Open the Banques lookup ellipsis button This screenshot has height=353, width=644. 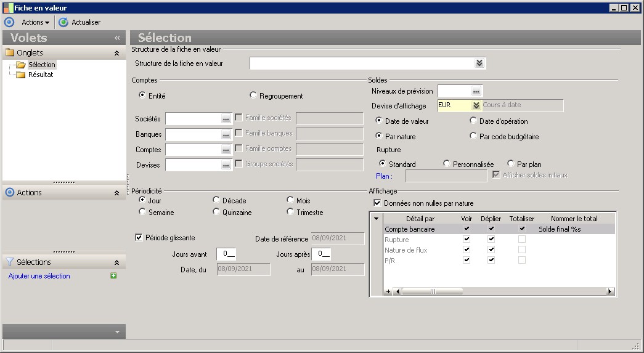point(226,134)
